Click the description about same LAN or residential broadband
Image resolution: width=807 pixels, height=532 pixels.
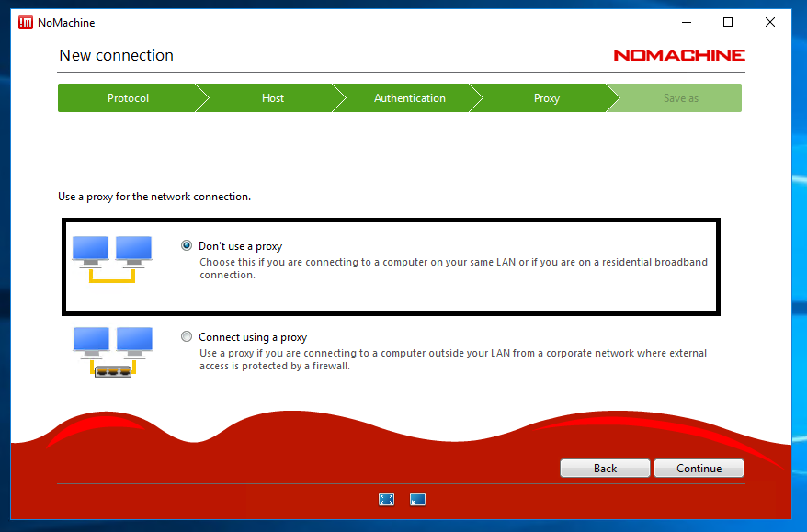453,268
